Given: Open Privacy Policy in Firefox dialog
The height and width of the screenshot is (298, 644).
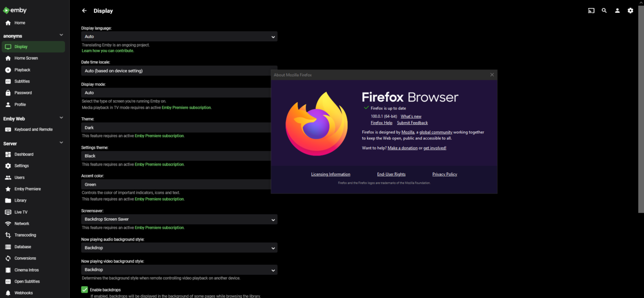Looking at the screenshot, I should pos(445,174).
